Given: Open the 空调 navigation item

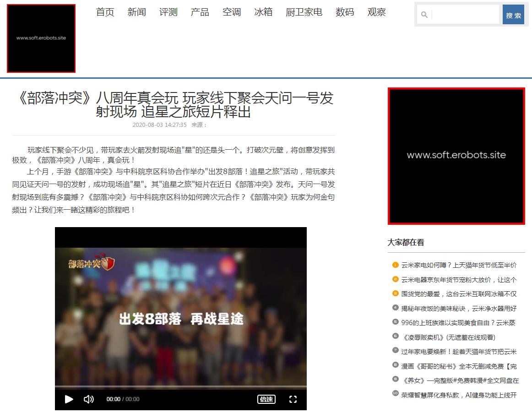Looking at the screenshot, I should (232, 12).
